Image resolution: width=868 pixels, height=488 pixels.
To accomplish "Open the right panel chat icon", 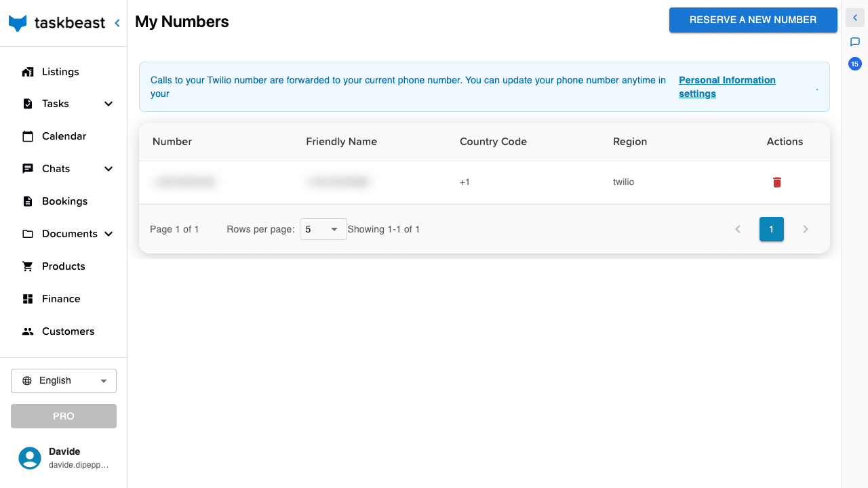I will 855,42.
